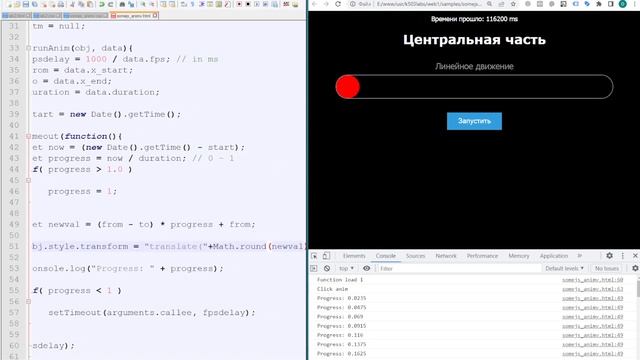Open the browser three-dot menu
Image resolution: width=640 pixels, height=360 pixels.
coord(635,4)
